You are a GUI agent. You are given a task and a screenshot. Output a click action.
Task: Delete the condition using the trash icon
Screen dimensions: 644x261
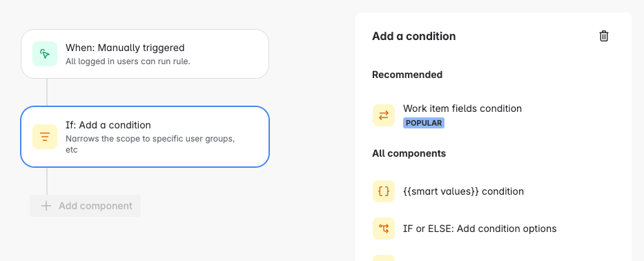pyautogui.click(x=603, y=36)
